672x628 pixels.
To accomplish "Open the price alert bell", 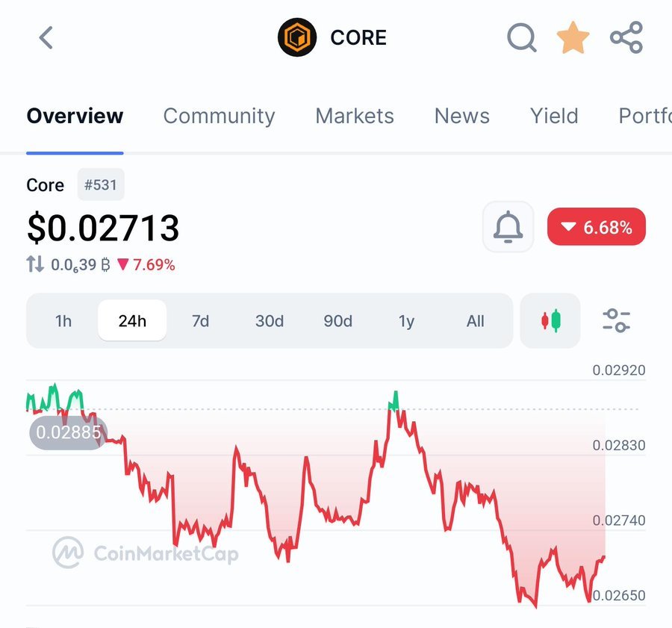I will coord(508,227).
